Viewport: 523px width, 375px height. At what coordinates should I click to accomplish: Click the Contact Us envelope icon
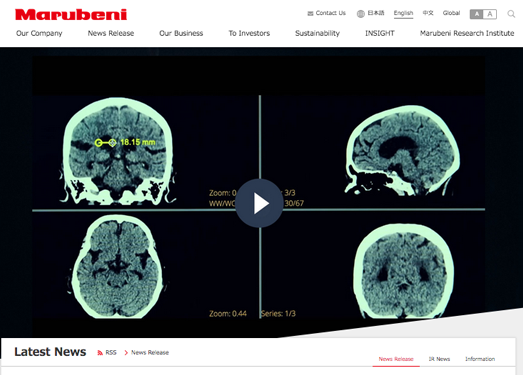tap(310, 13)
